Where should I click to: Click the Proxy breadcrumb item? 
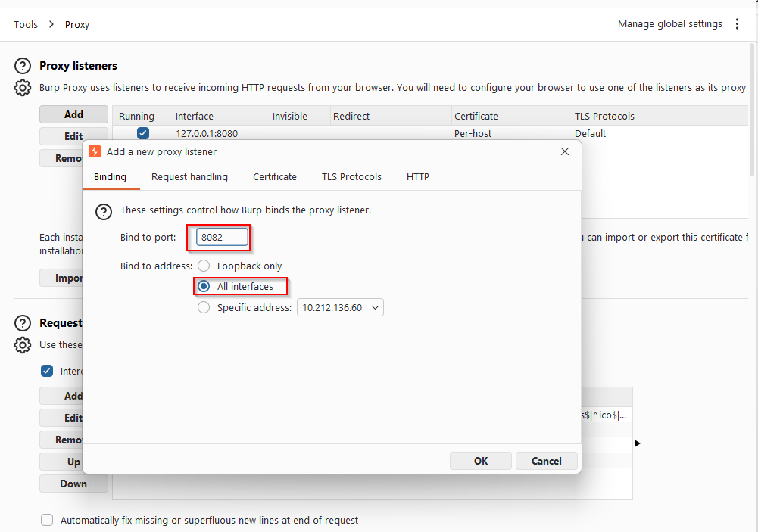[77, 25]
